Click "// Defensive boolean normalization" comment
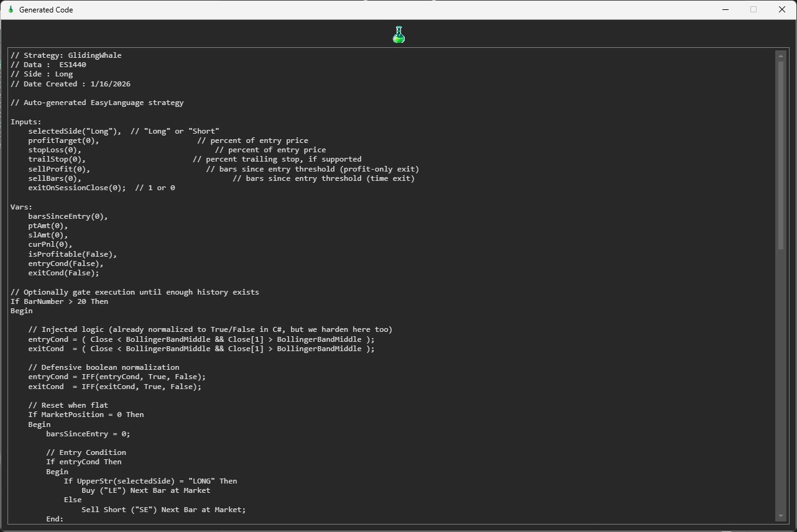Viewport: 797px width, 532px height. 104,367
